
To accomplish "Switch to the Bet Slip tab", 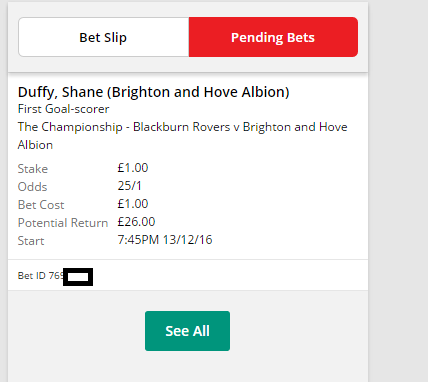I will click(104, 37).
